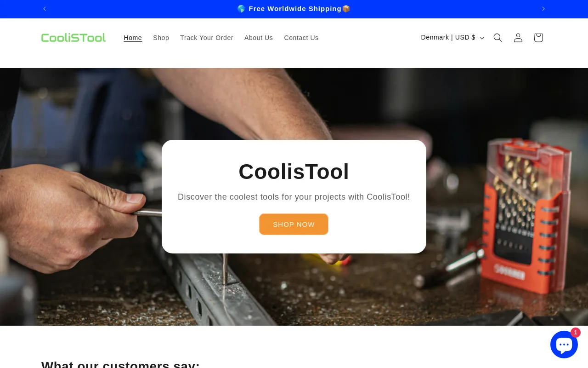Image resolution: width=588 pixels, height=368 pixels.
Task: Click the chat notification badge
Action: (576, 333)
